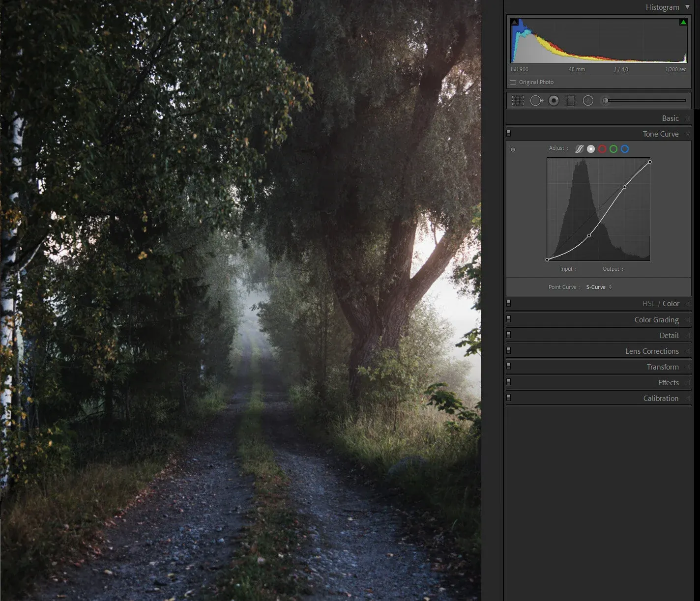Open the Color Grading panel
Viewport: 700px width, 601px height.
[656, 319]
